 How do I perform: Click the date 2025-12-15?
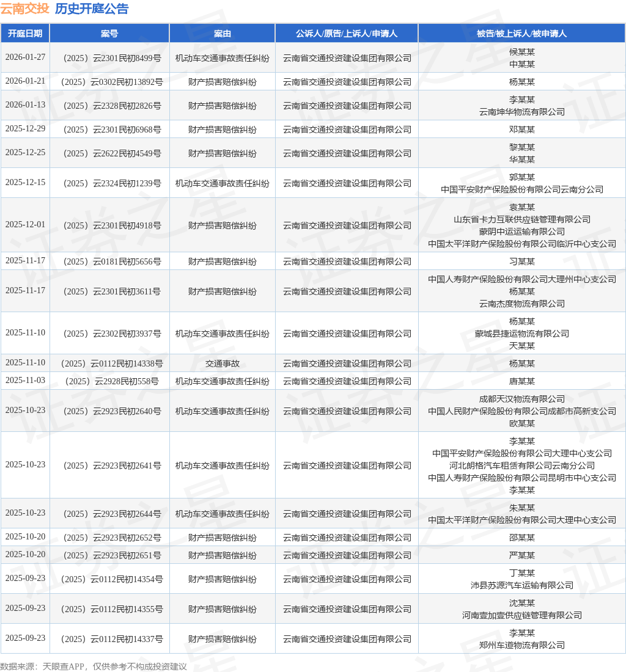click(x=25, y=182)
